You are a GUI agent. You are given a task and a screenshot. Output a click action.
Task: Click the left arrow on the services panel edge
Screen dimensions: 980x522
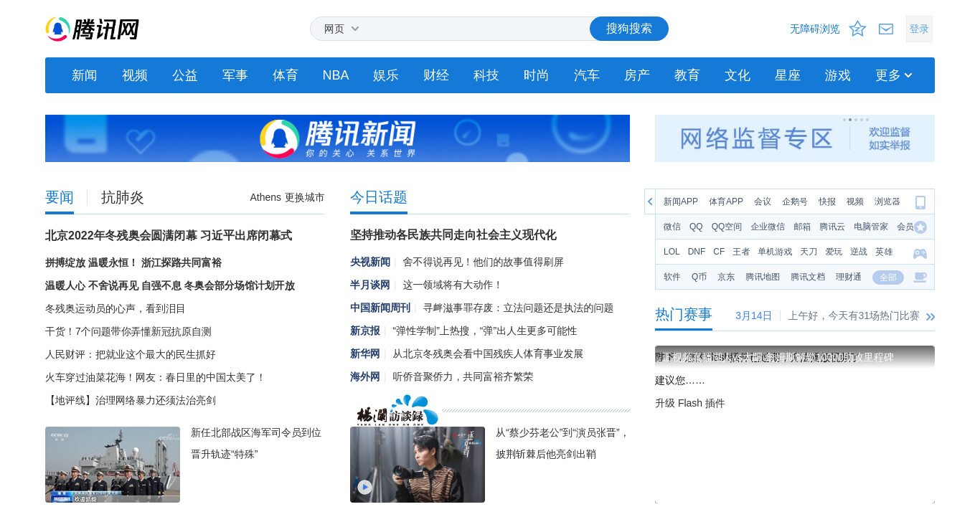coord(650,201)
